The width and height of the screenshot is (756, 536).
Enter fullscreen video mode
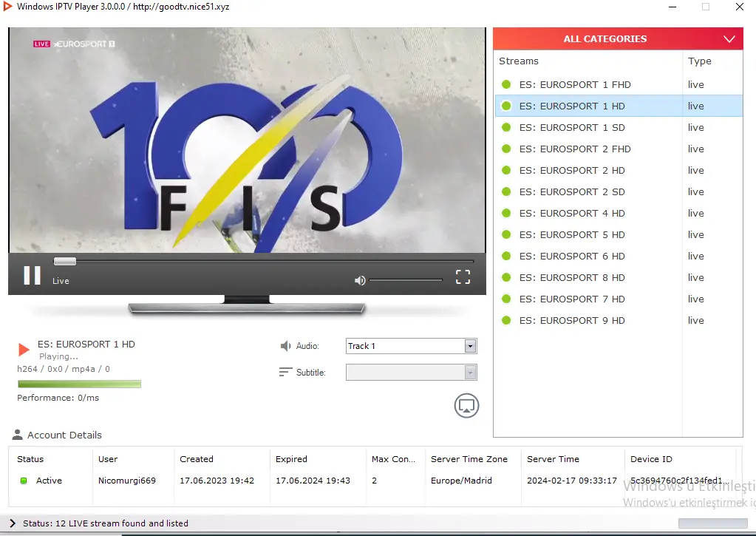tap(463, 277)
